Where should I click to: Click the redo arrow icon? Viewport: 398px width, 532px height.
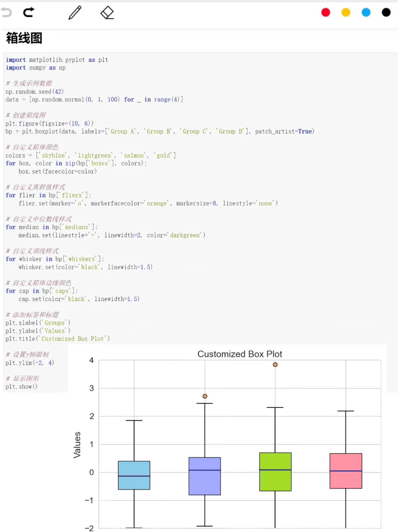tap(29, 13)
